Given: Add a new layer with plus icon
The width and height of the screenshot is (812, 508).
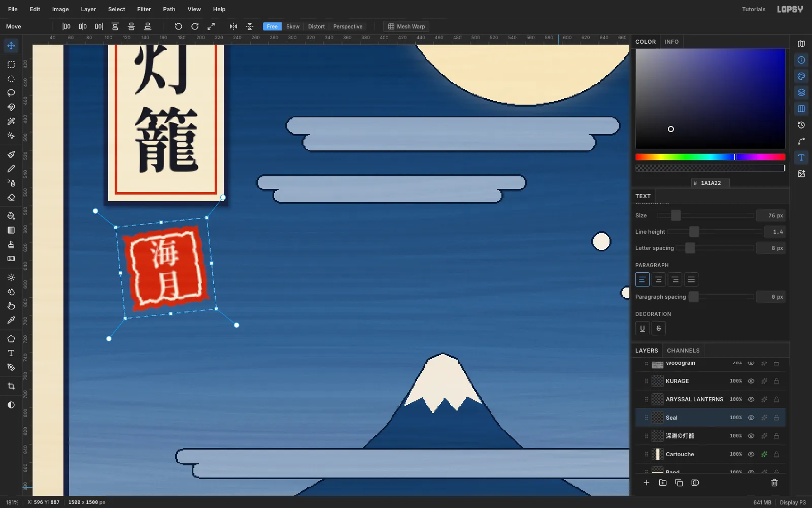Looking at the screenshot, I should pos(647,483).
